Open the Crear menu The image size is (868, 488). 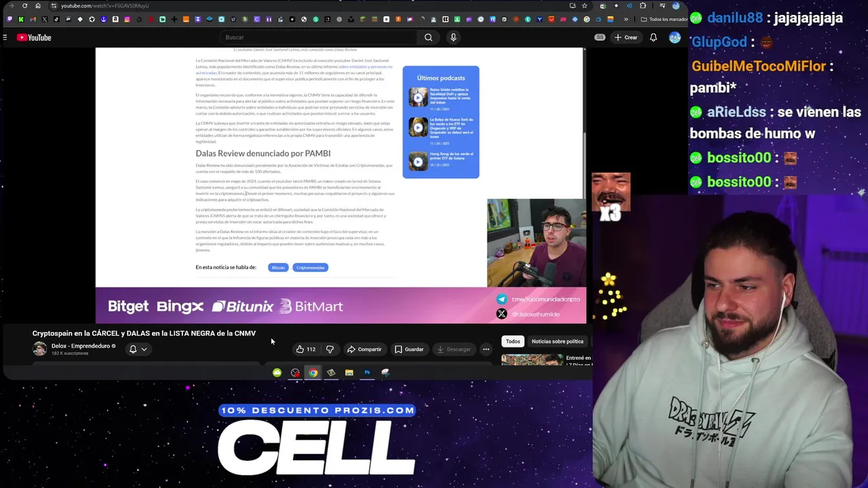click(626, 37)
